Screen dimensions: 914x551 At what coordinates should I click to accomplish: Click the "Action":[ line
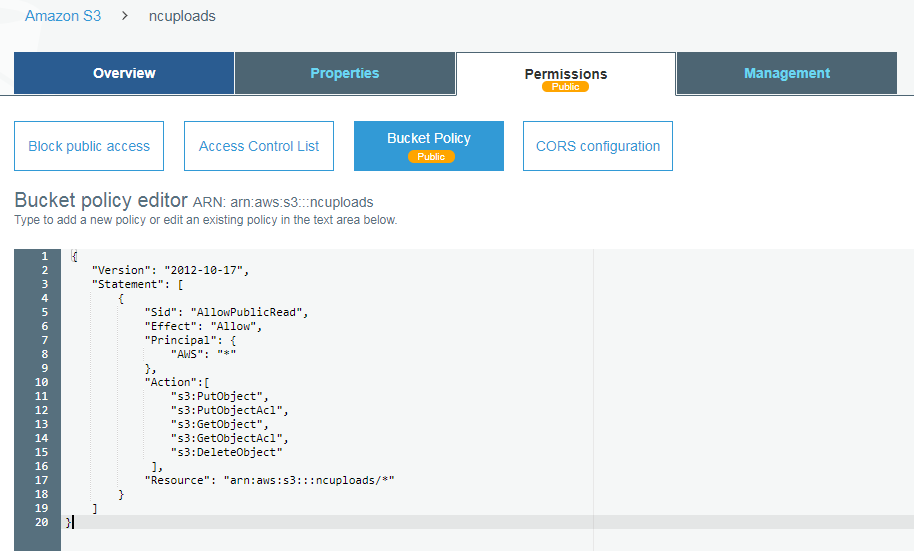(x=177, y=382)
